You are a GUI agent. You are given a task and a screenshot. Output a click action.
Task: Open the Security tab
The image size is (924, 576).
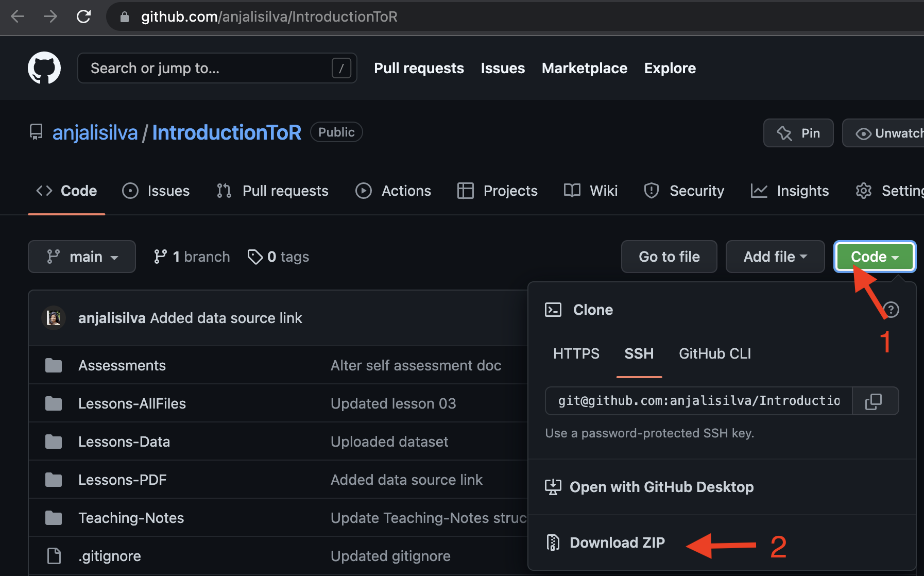click(x=684, y=191)
